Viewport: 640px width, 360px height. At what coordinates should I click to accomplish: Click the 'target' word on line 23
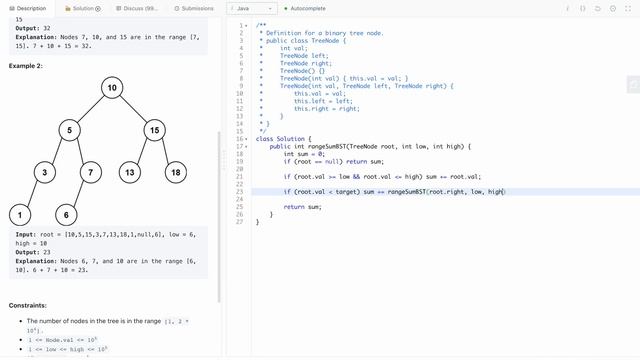(x=346, y=192)
